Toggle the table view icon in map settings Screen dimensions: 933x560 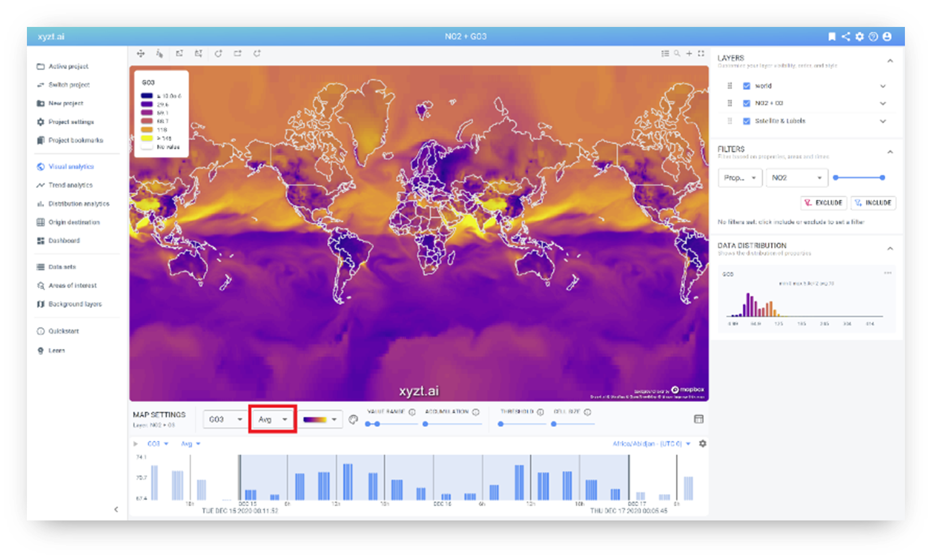[x=699, y=419]
